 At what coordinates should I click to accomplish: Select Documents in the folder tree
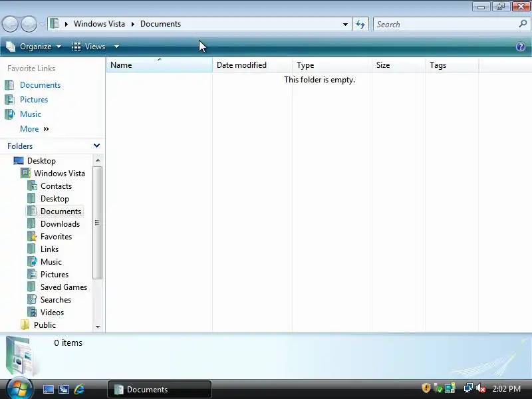tap(61, 211)
